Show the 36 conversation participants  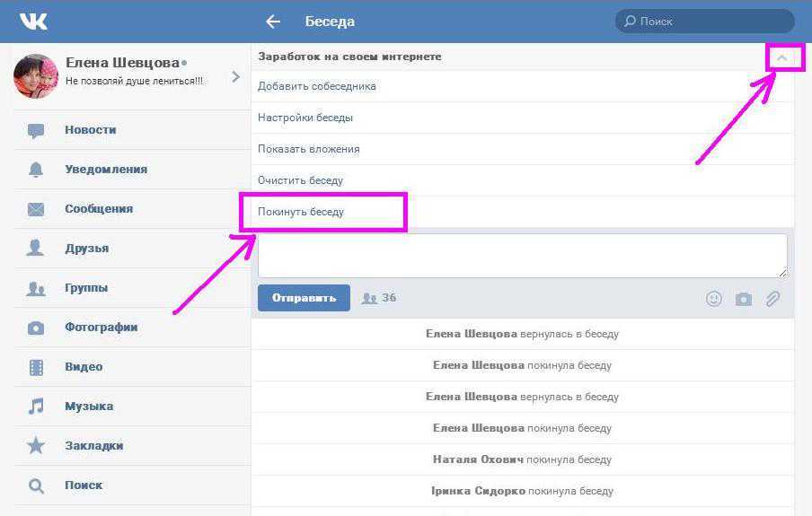coord(379,298)
